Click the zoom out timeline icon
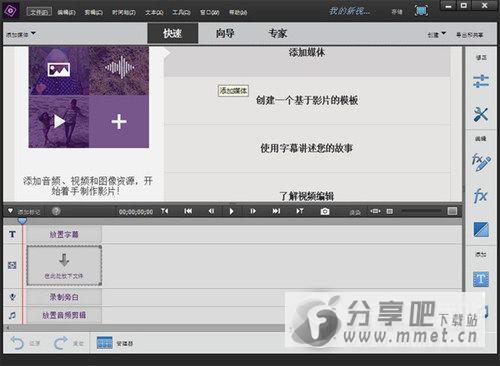The image size is (500, 366). [390, 211]
